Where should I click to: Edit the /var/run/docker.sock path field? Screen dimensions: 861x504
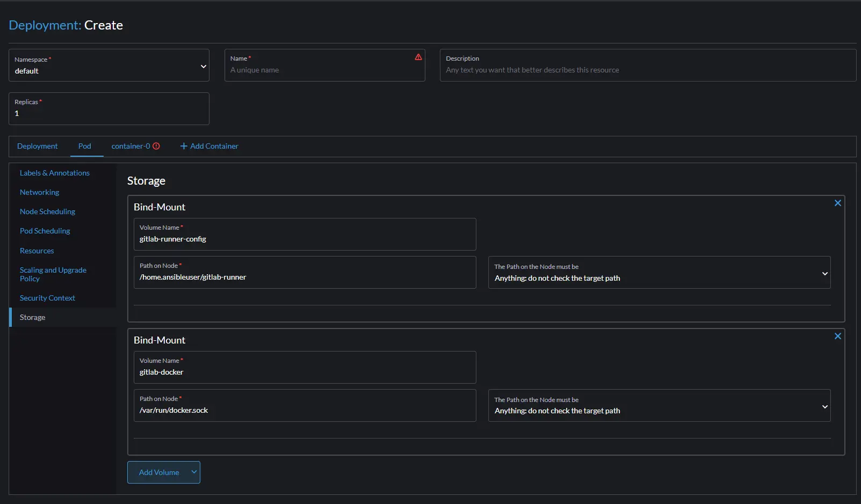coord(304,410)
